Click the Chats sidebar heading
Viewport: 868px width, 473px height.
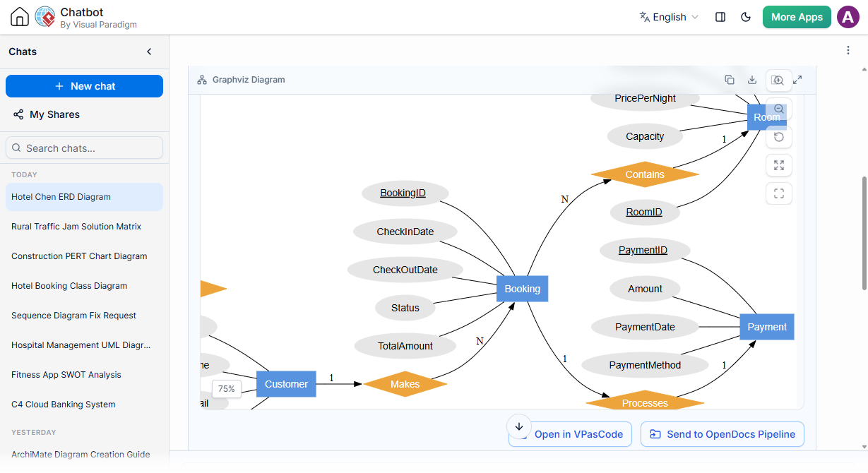click(x=23, y=52)
